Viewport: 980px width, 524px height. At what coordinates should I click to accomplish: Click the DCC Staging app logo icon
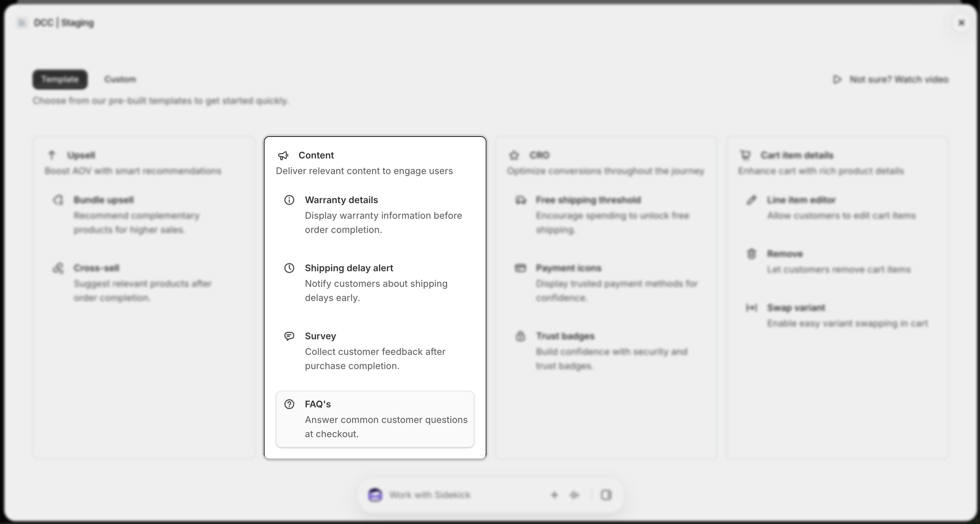[22, 23]
